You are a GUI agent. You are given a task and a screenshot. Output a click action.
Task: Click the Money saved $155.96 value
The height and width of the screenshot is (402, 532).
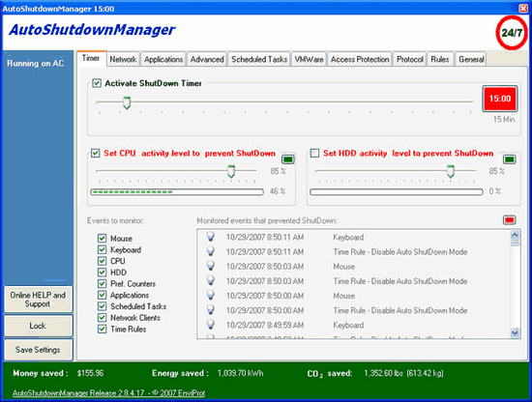[90, 373]
